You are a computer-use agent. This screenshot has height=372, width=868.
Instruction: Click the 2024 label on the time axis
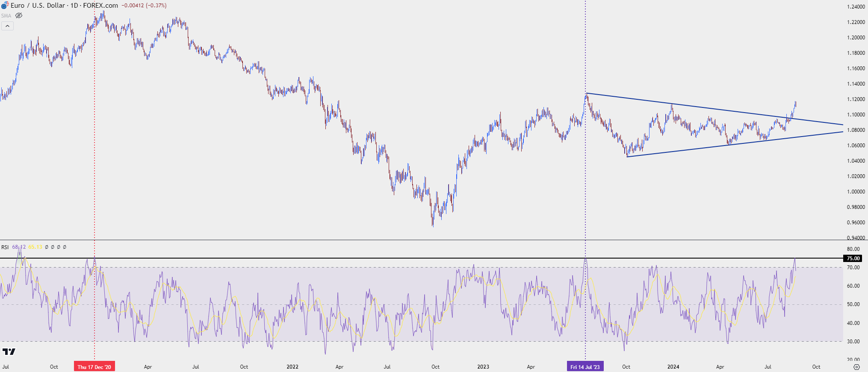click(673, 367)
